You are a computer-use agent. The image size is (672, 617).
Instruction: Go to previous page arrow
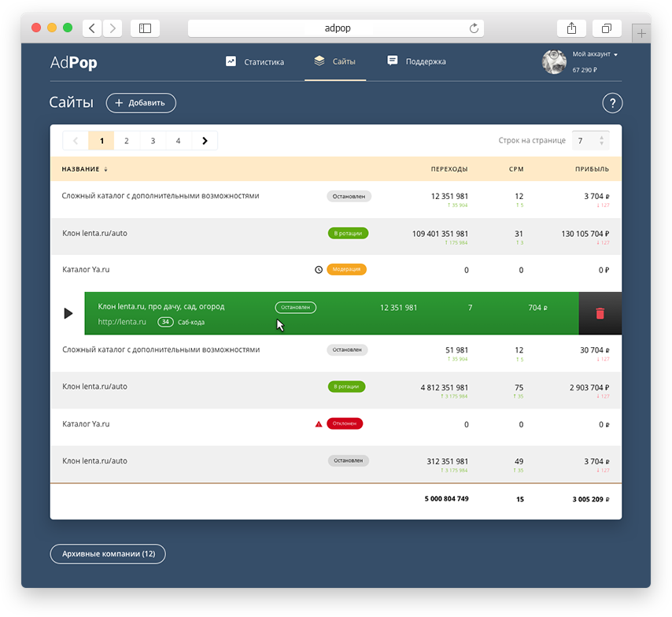(76, 141)
